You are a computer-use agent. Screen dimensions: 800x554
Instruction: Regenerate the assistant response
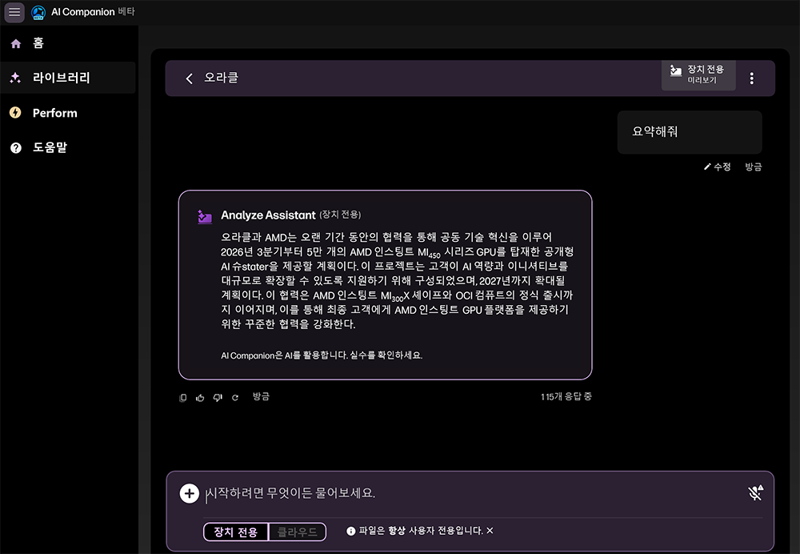pos(235,398)
